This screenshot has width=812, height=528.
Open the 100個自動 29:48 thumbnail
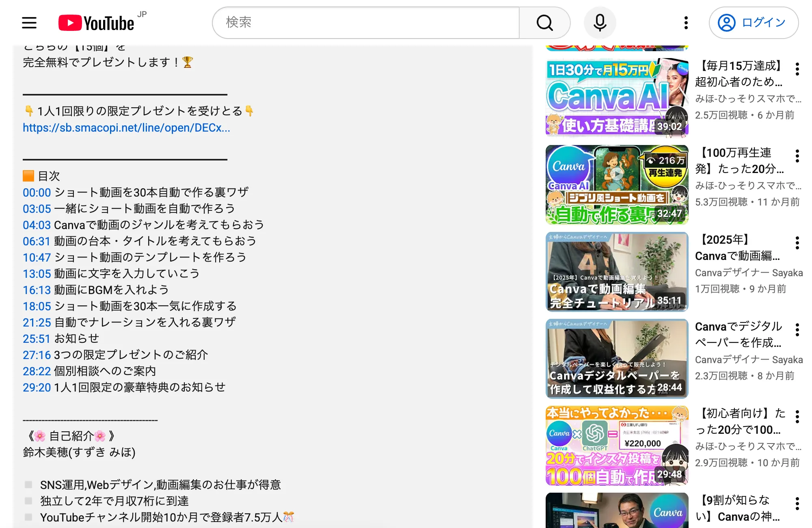click(x=617, y=446)
